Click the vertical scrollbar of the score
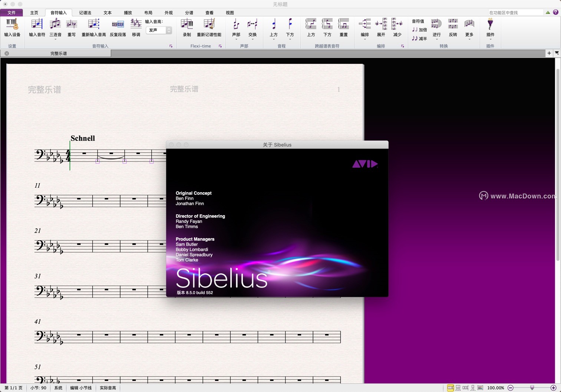This screenshot has width=561, height=392. coord(558,165)
